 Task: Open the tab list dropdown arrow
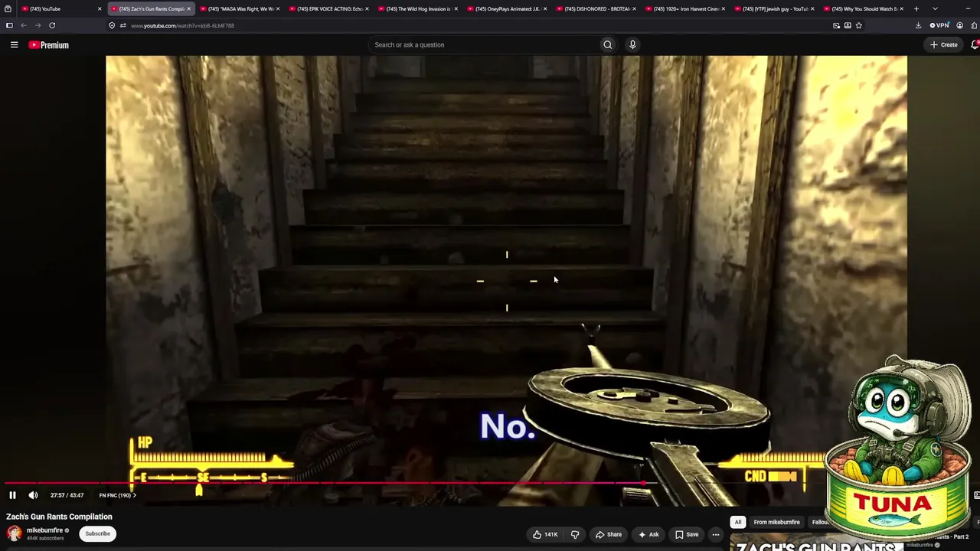coord(935,8)
